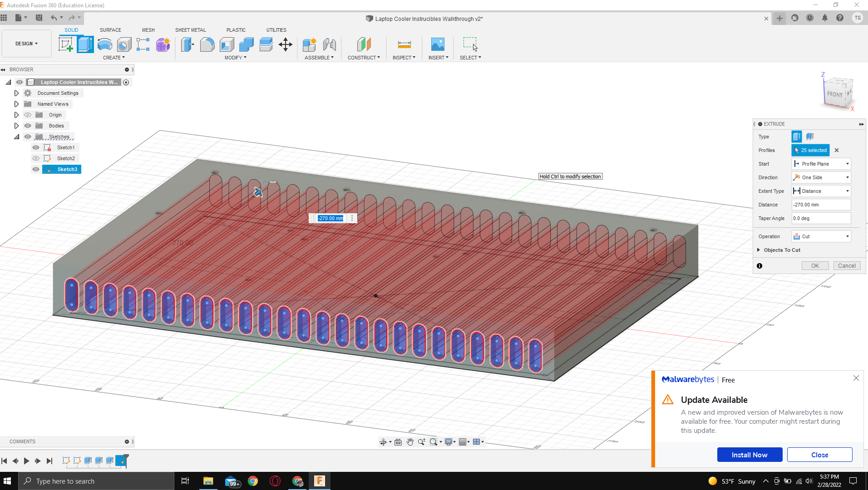
Task: Select the Hole tool icon
Action: (x=124, y=44)
